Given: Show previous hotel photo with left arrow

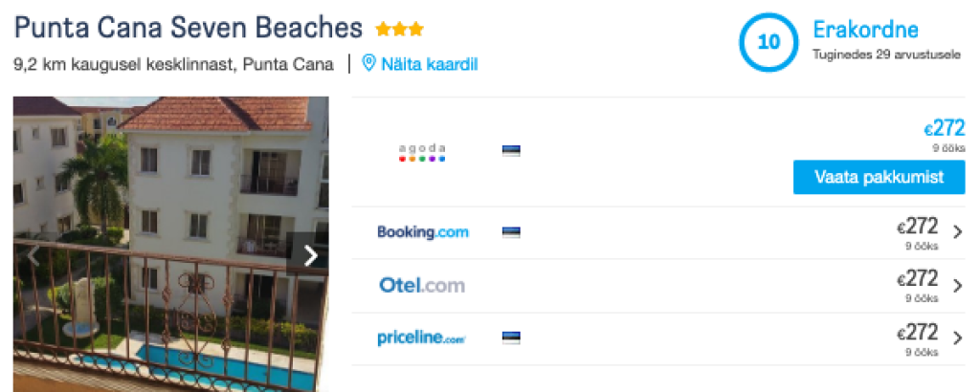Looking at the screenshot, I should point(33,255).
